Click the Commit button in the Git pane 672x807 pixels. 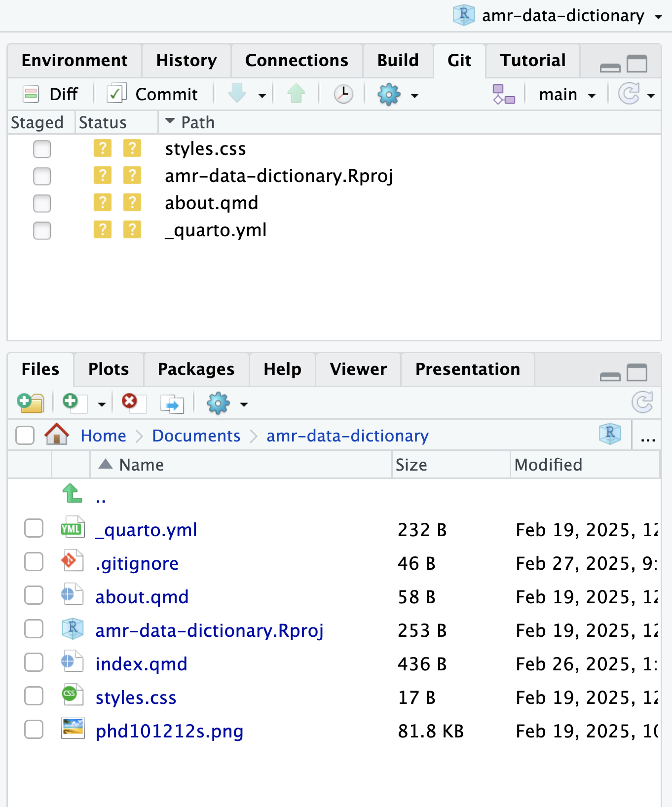(152, 94)
